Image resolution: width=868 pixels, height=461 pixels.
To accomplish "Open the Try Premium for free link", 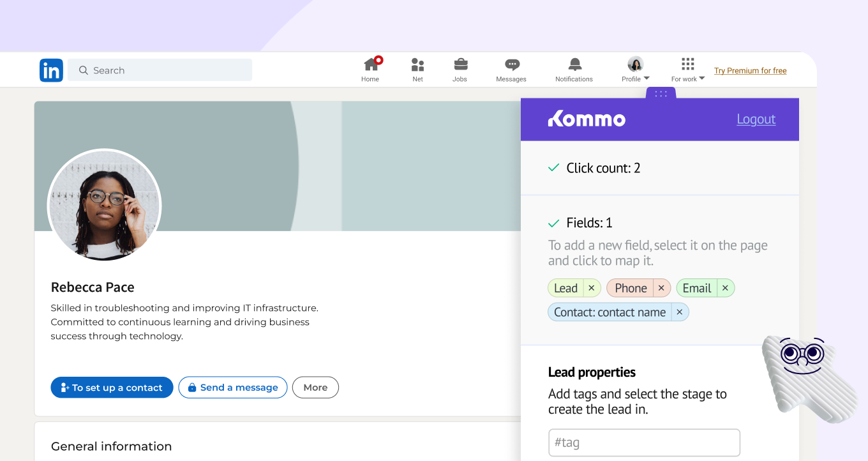I will click(x=750, y=71).
